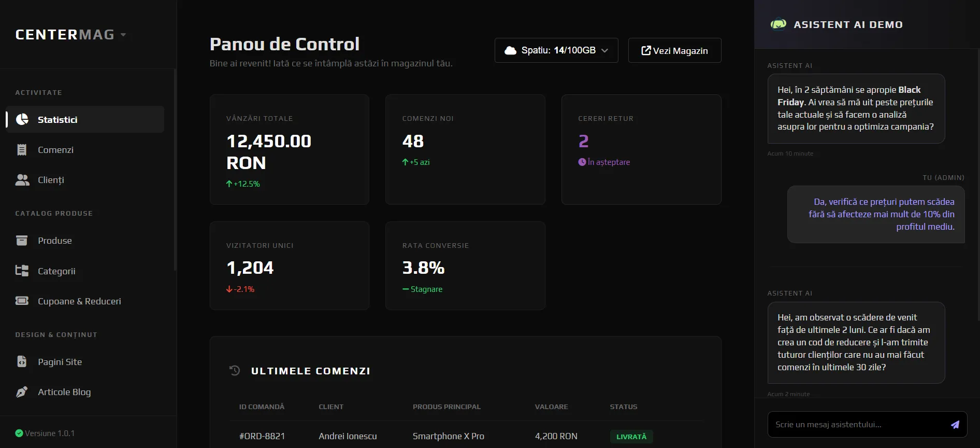
Task: Click the Vezi Magazin button
Action: 674,50
